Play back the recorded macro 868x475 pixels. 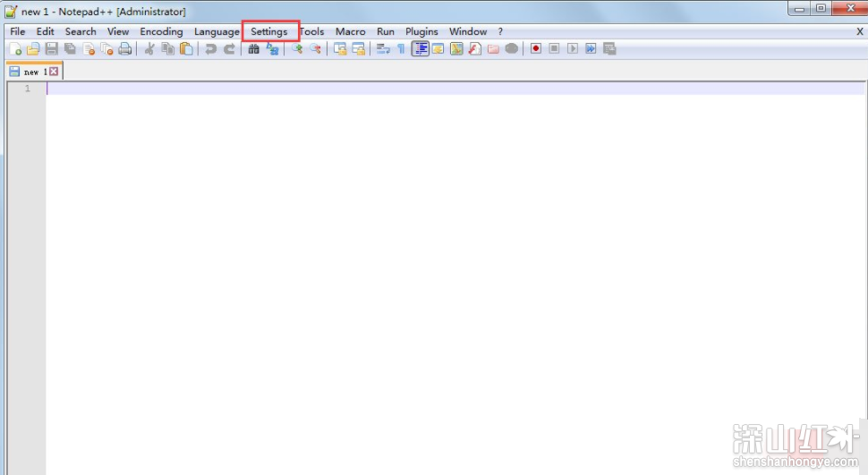coord(573,48)
